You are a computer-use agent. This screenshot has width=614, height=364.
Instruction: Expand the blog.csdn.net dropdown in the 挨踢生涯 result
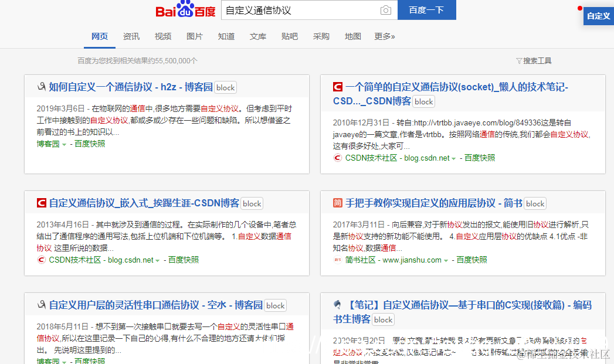[x=157, y=260]
